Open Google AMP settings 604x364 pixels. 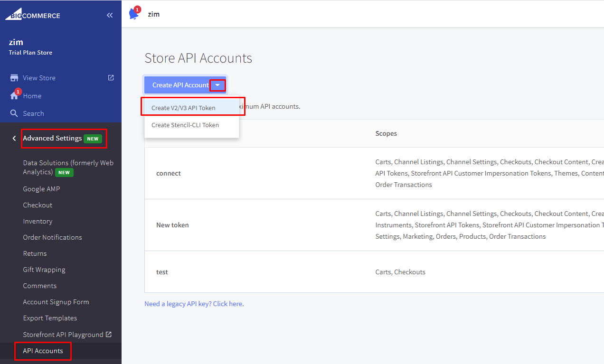tap(41, 189)
